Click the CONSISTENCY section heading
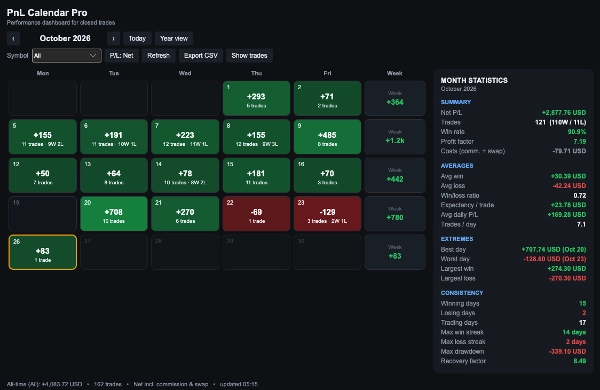Screen dimensions: 600x390 click(462, 293)
